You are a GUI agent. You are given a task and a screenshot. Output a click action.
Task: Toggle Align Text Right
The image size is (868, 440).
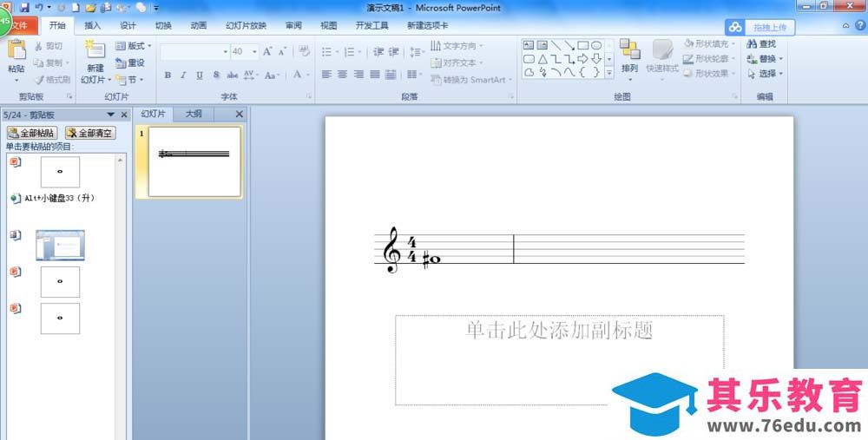coord(358,74)
